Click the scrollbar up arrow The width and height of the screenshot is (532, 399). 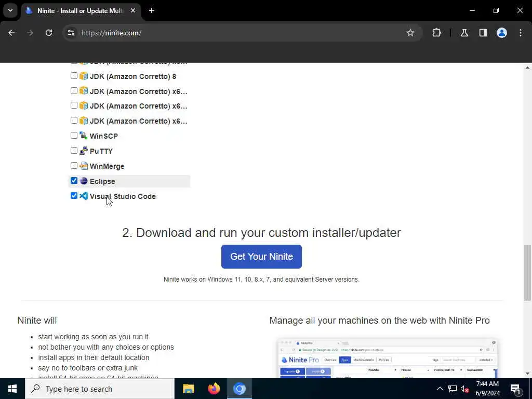tap(527, 68)
